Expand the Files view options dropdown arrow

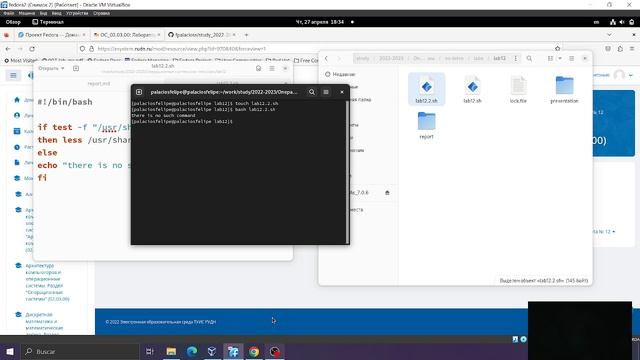pos(560,58)
